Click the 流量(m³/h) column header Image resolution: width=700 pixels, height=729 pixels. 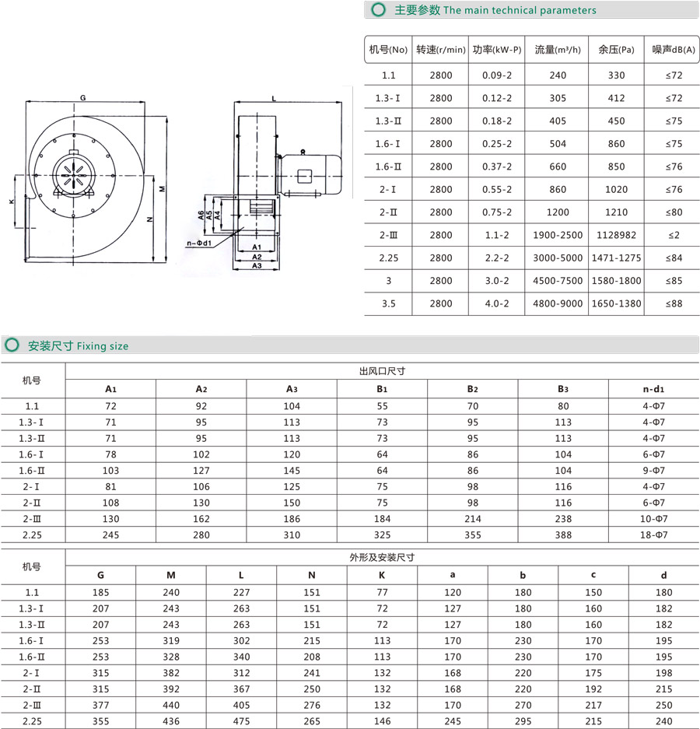[x=558, y=50]
